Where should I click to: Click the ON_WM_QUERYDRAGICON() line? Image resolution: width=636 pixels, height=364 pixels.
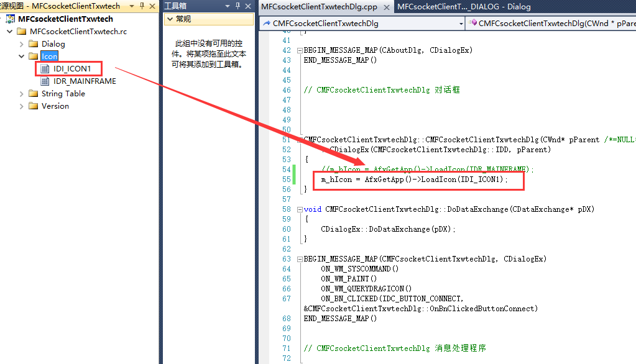point(366,289)
